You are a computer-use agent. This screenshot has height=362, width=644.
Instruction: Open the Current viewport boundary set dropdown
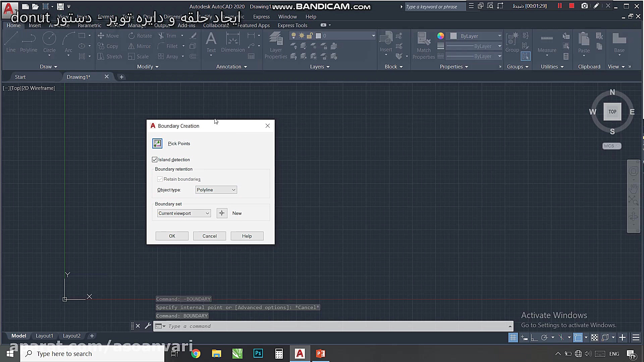[184, 213]
